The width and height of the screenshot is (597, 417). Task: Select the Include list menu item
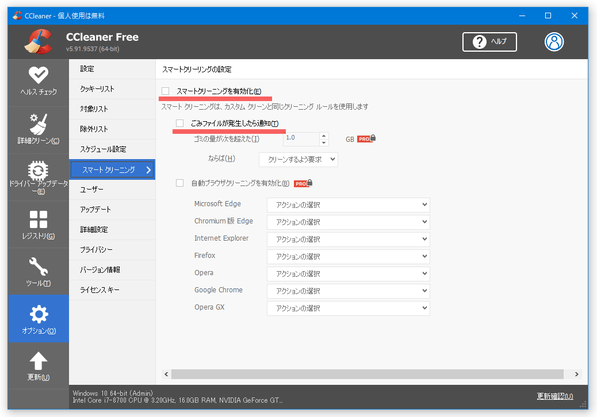112,109
